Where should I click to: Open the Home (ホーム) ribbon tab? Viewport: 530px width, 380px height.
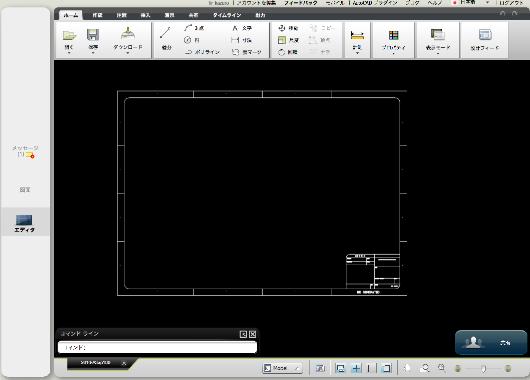click(71, 15)
